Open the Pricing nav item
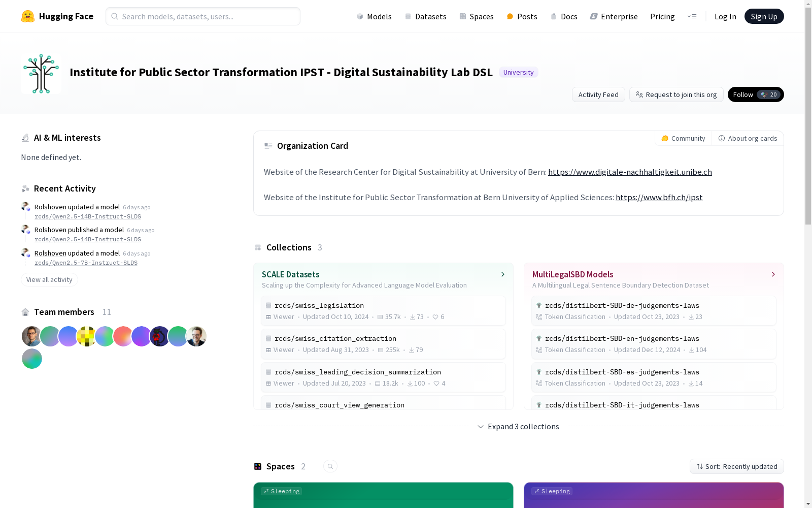Image resolution: width=812 pixels, height=508 pixels. [662, 16]
